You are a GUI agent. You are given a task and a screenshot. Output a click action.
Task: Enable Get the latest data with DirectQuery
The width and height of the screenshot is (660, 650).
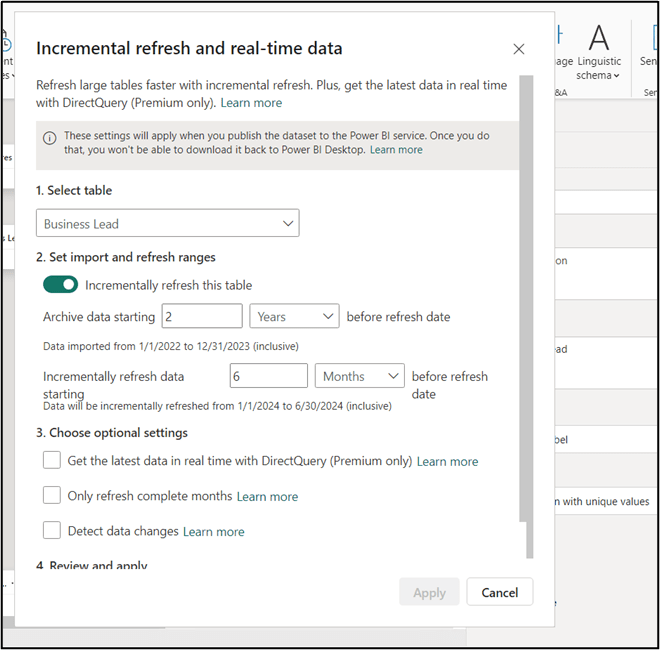[x=52, y=461]
